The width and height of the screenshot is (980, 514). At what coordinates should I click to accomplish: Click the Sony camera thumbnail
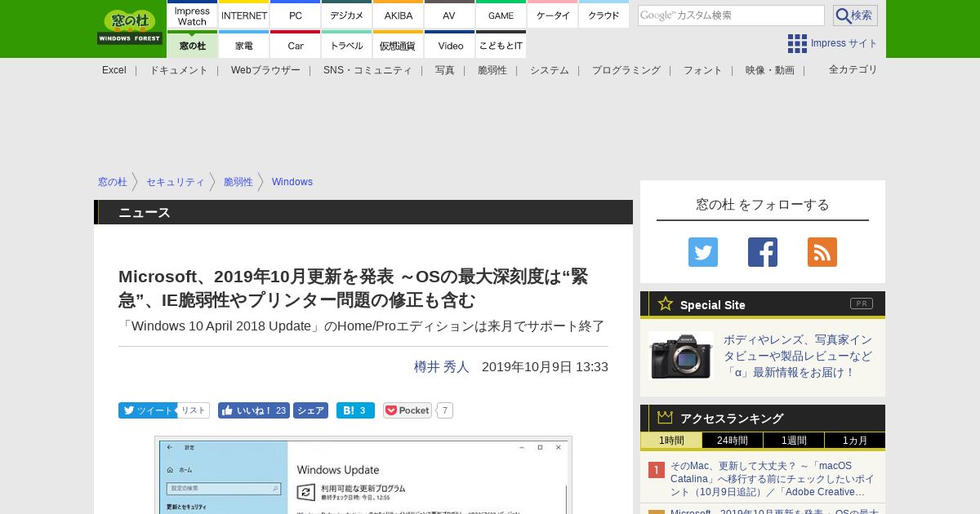[681, 356]
